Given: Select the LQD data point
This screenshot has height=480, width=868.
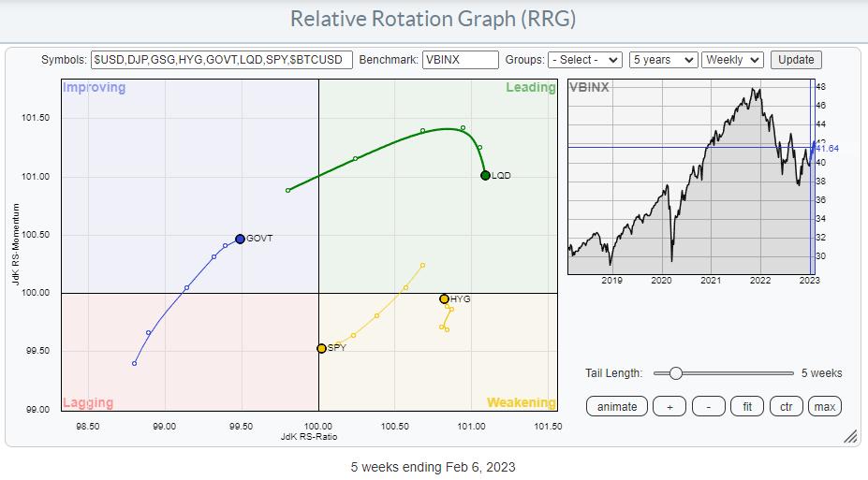Looking at the screenshot, I should point(485,175).
